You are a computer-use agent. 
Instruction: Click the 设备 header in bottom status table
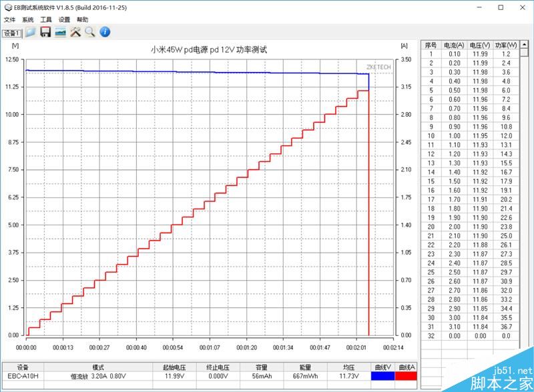pyautogui.click(x=23, y=367)
